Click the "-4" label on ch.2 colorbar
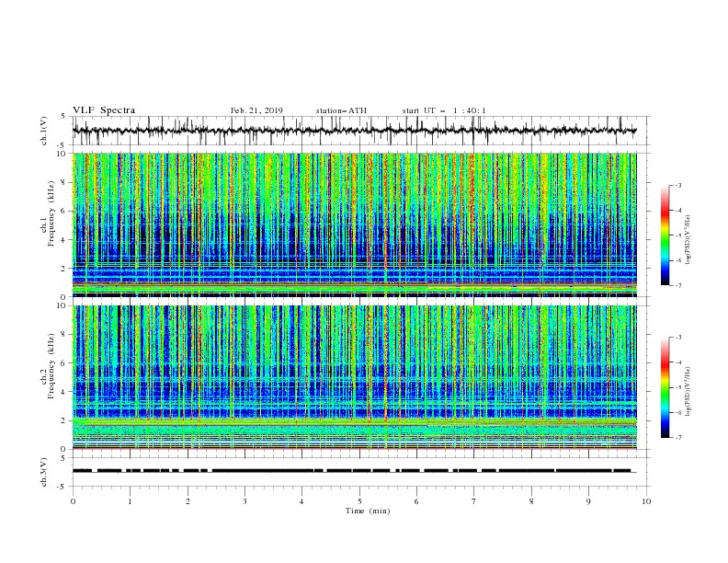Screen dimensions: 728x563 point(677,362)
